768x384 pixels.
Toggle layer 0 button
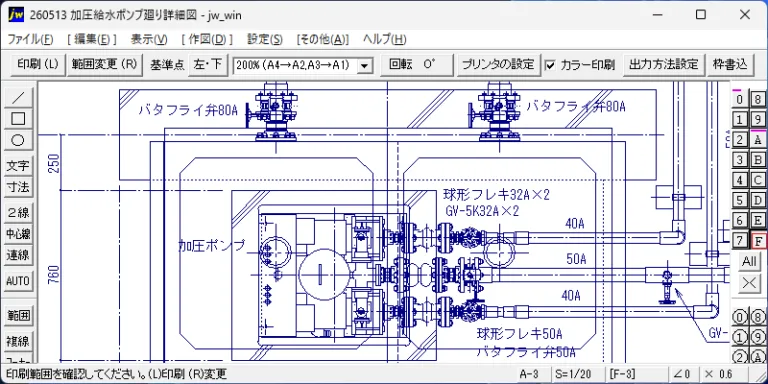pos(739,99)
